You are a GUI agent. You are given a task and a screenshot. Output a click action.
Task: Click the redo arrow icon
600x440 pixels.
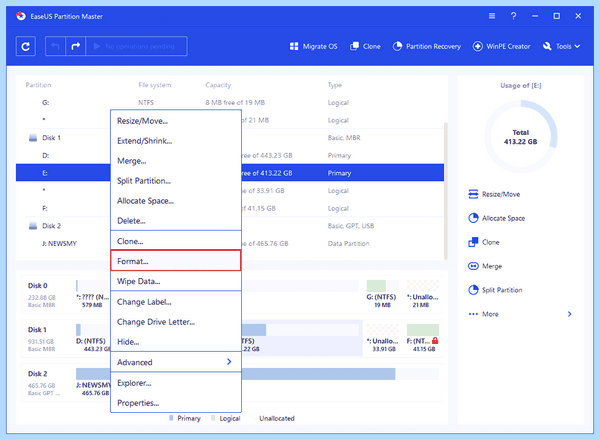click(x=75, y=46)
